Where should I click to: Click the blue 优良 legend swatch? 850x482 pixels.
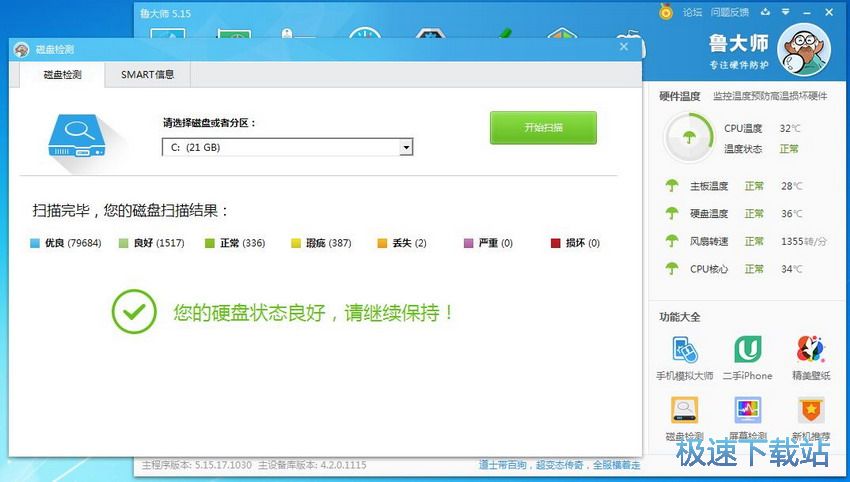(35, 243)
